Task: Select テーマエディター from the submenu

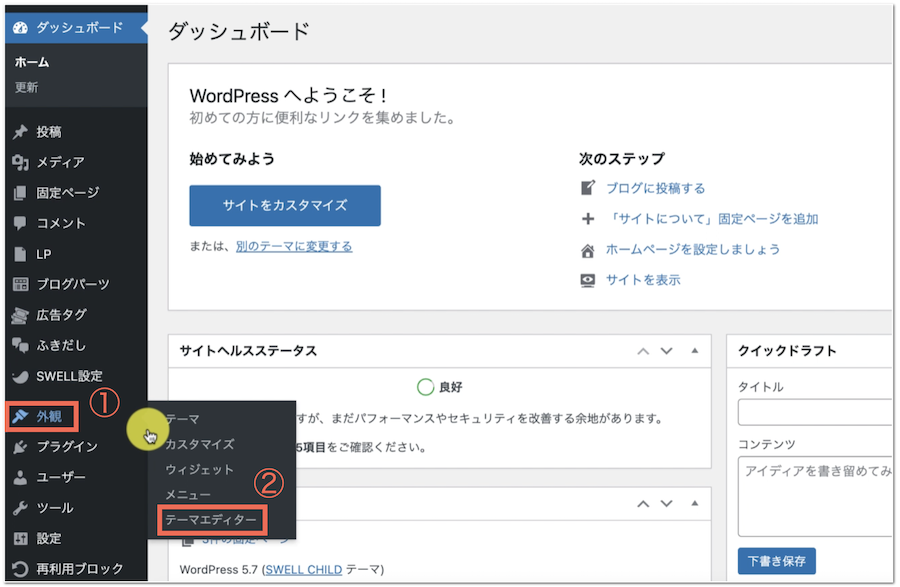Action: coord(211,520)
